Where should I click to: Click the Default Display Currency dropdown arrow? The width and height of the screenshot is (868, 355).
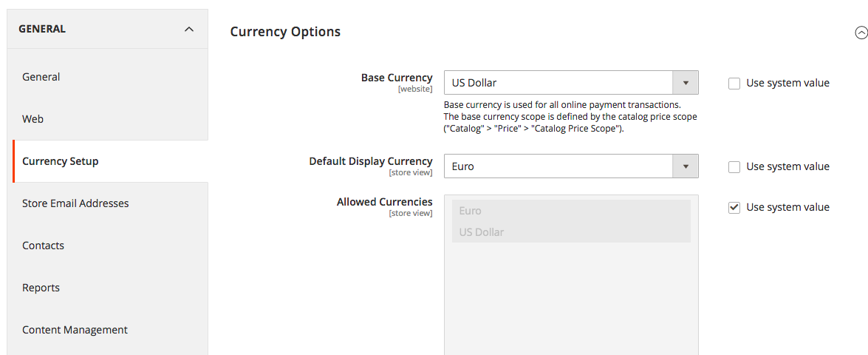686,166
